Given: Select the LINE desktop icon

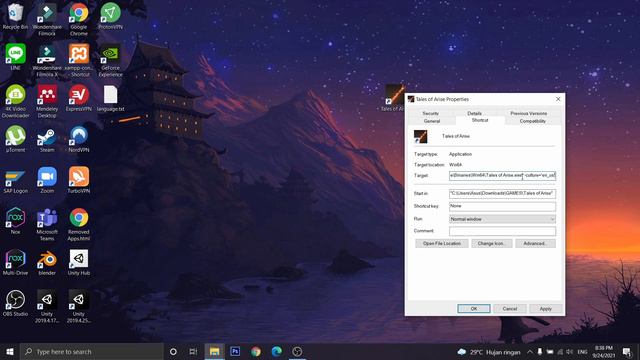Looking at the screenshot, I should pyautogui.click(x=16, y=57).
